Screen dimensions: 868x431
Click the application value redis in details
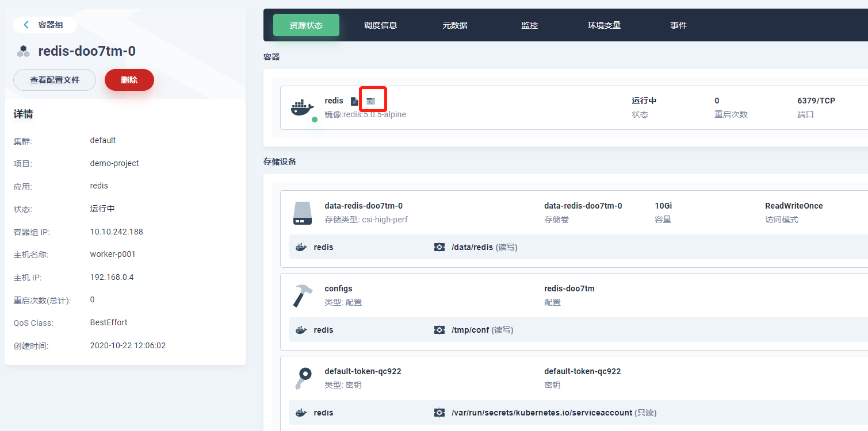(99, 186)
